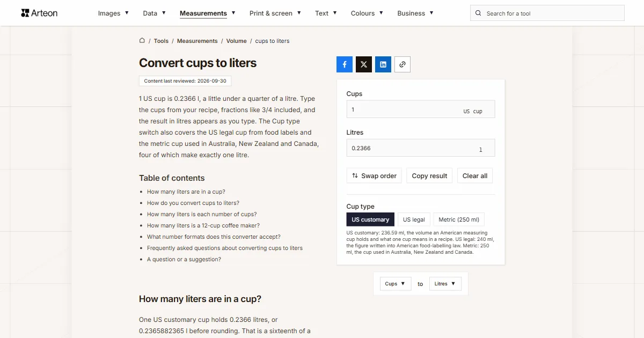This screenshot has height=338, width=644.
Task: Click the cups to liters breadcrumb text
Action: (x=272, y=41)
